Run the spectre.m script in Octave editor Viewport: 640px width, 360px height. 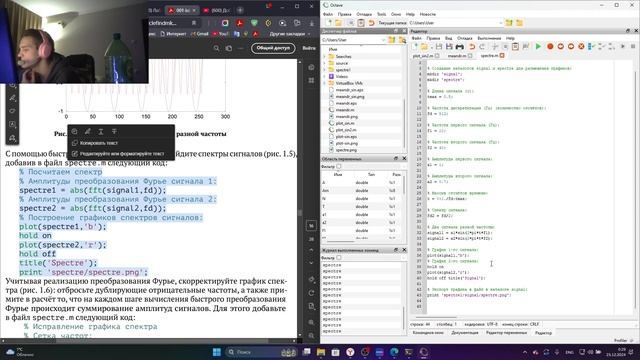[538, 47]
